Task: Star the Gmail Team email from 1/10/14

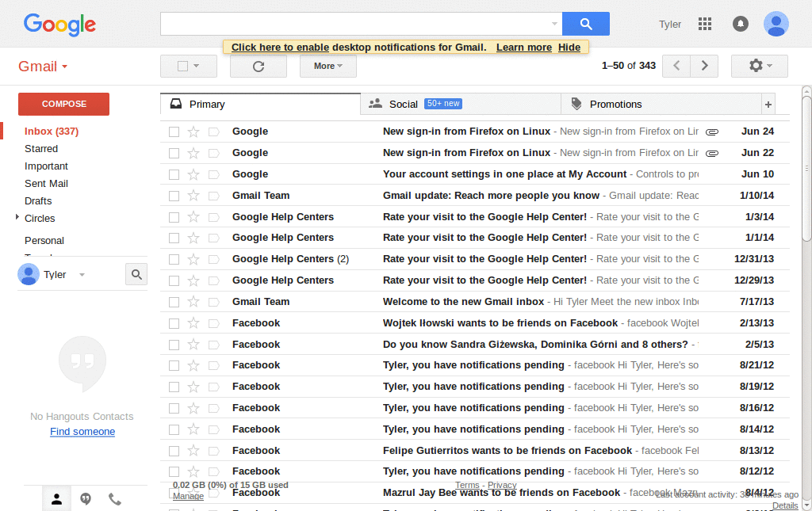Action: click(193, 196)
